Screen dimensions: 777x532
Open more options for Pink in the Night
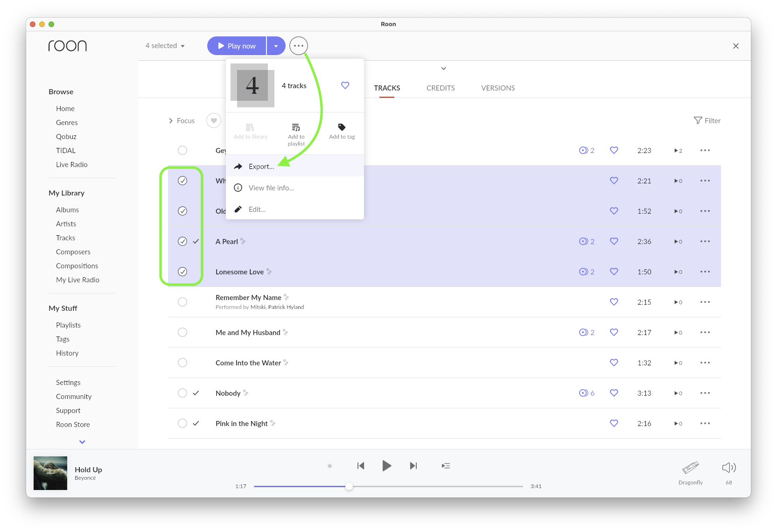click(705, 423)
